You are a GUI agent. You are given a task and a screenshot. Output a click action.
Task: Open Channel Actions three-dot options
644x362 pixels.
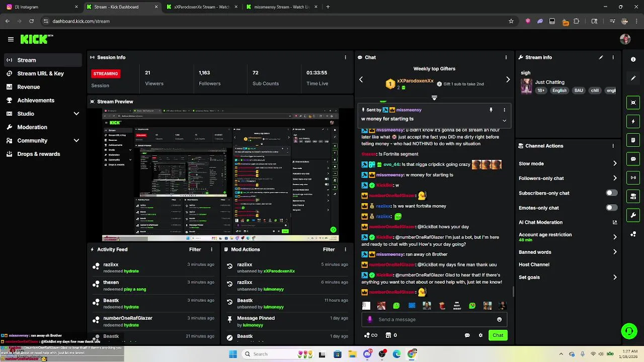click(x=613, y=146)
